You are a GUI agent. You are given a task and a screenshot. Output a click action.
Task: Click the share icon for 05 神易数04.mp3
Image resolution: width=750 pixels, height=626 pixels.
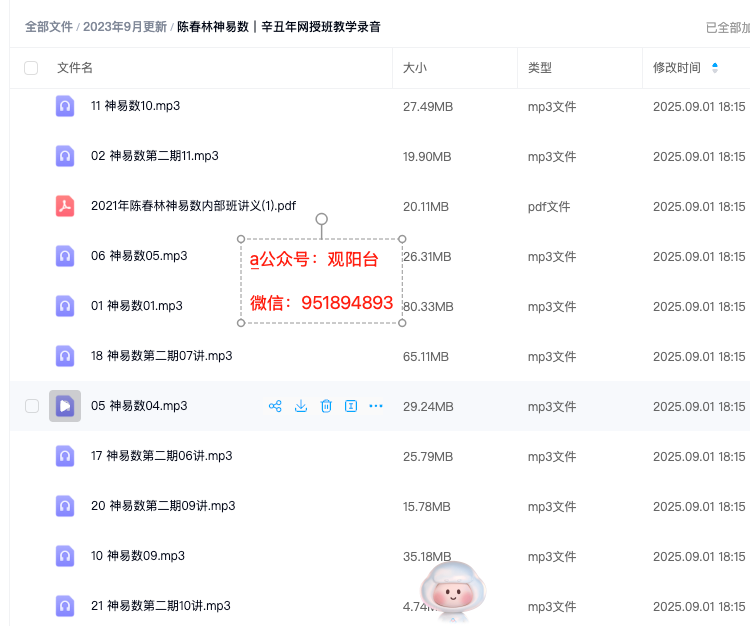point(275,406)
